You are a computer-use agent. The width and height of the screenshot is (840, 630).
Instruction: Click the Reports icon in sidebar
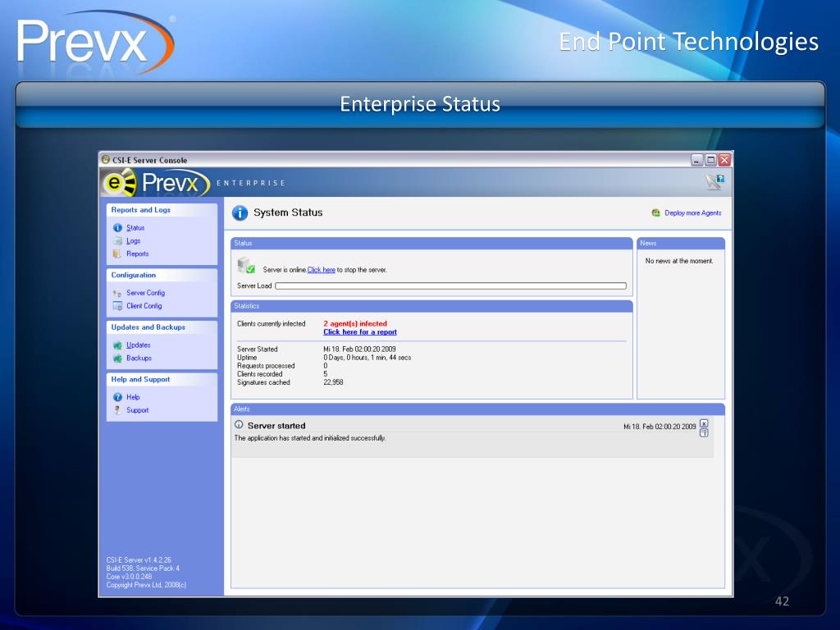117,254
